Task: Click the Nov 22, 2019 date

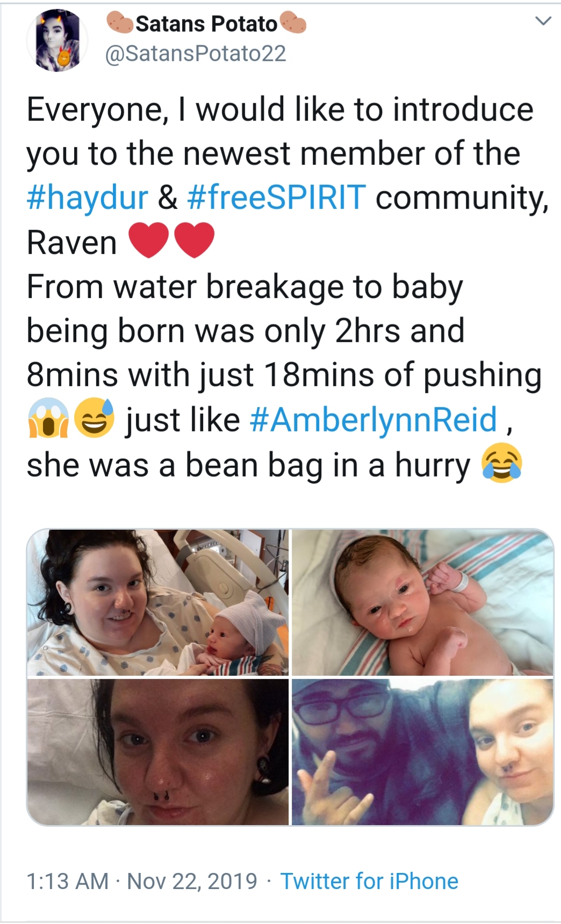Action: 192,881
